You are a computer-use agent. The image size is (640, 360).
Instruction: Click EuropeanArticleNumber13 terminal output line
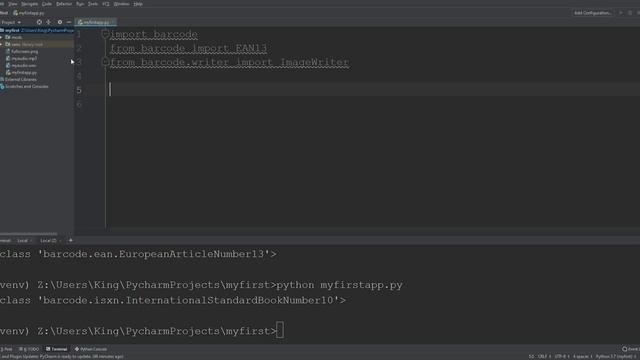138,254
